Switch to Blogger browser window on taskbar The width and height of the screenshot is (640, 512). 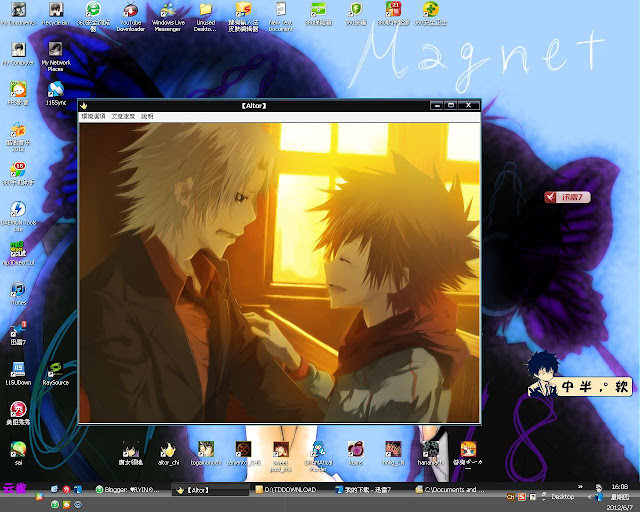(131, 489)
